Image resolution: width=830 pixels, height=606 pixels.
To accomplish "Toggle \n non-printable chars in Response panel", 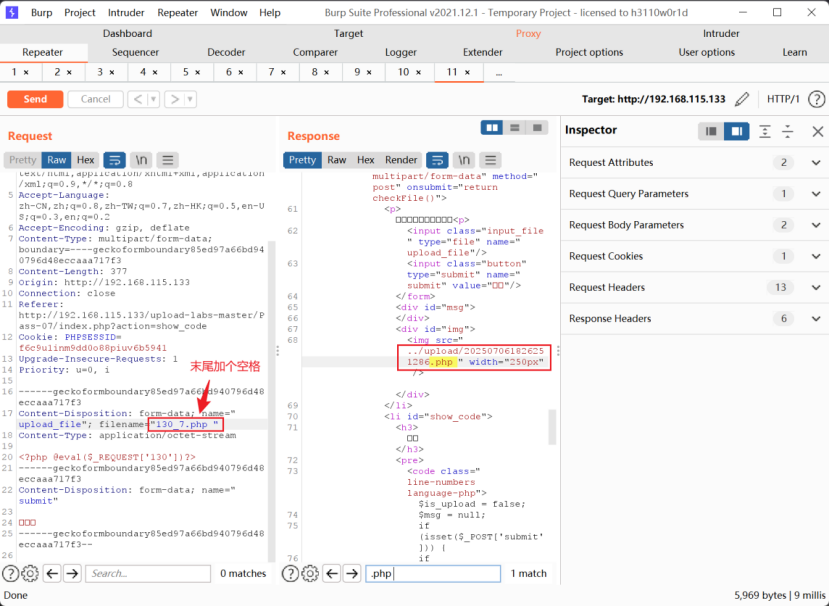I will [464, 160].
